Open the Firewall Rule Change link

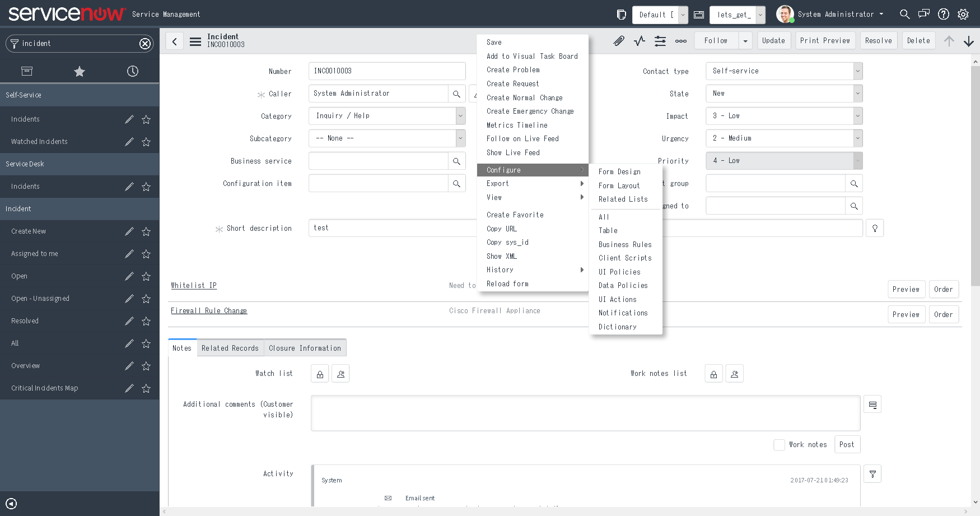[209, 310]
